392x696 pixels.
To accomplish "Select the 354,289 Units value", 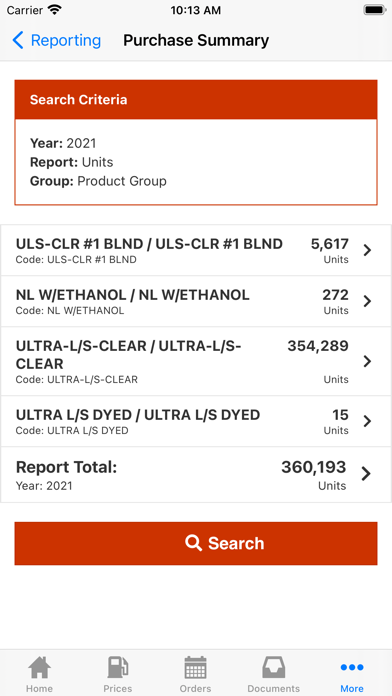I will (x=318, y=361).
